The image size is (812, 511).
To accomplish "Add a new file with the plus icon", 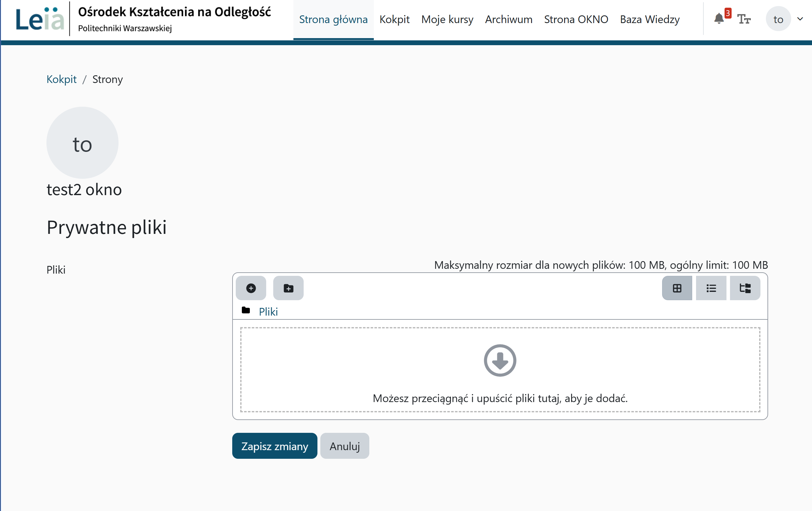I will (251, 288).
